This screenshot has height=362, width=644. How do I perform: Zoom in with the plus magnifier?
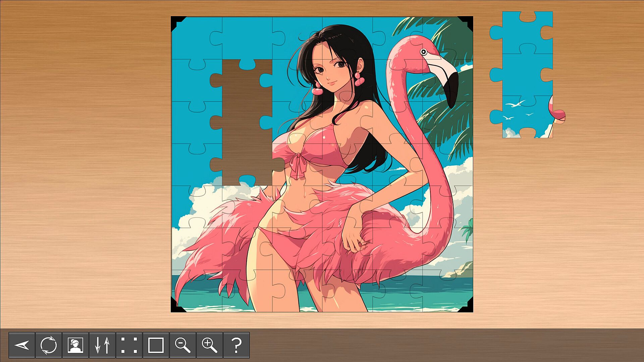[x=210, y=345]
